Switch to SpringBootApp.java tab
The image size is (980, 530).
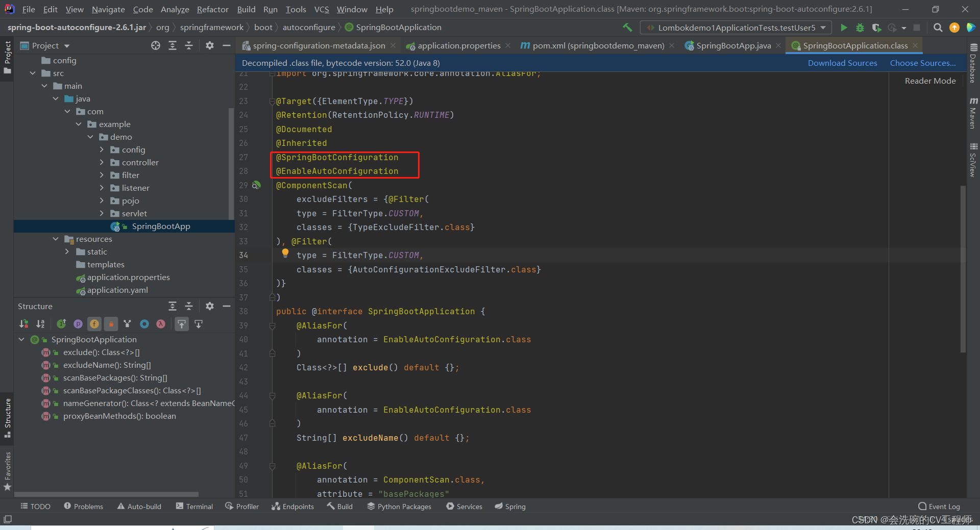[733, 45]
